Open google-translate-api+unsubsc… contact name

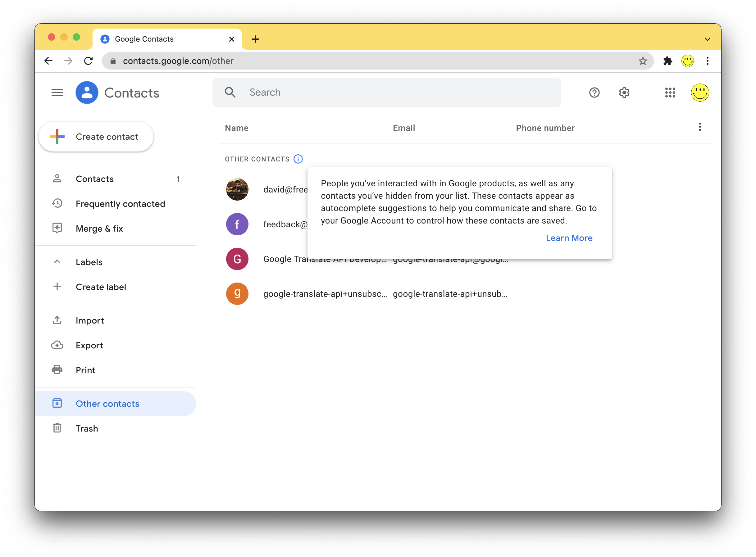(325, 294)
